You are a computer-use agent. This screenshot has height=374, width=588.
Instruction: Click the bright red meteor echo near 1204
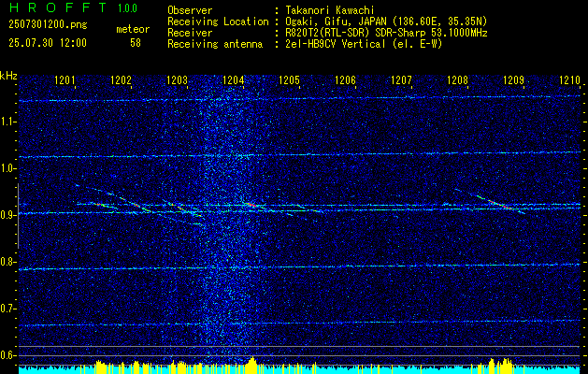(251, 205)
